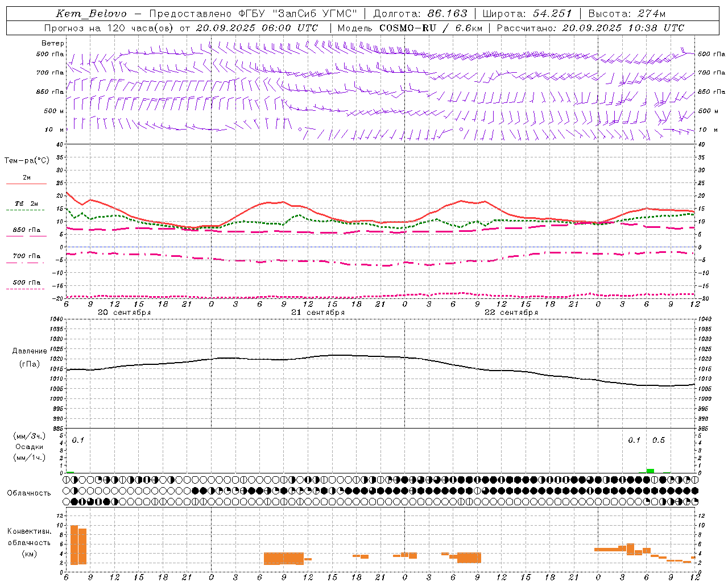728x582 pixels.
Task: Click the calculated time 20.09.2025 10:38 UTC
Action: coord(623,27)
